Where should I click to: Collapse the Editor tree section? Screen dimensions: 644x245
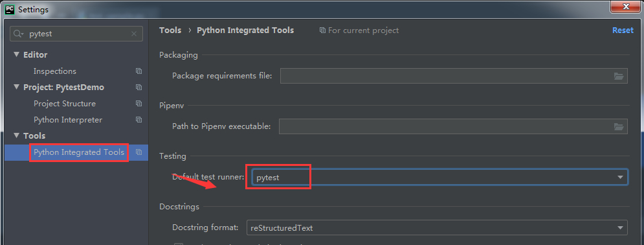tap(16, 54)
